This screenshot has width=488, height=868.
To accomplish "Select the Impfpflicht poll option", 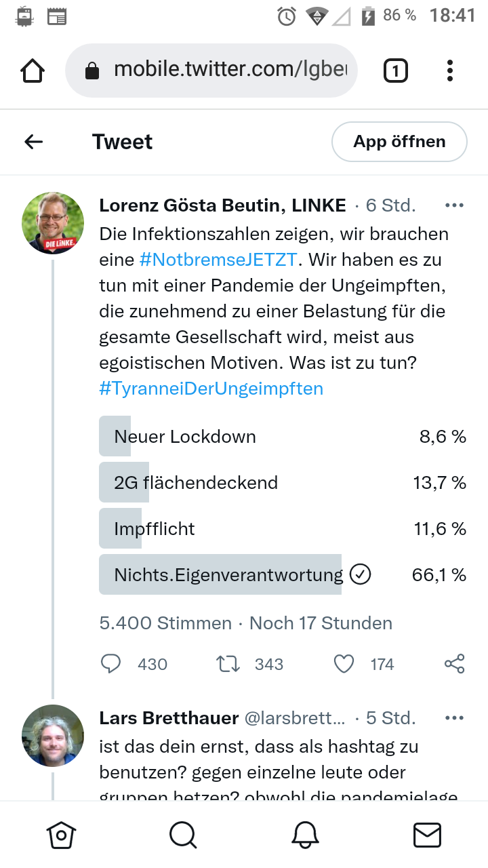I will (x=282, y=529).
